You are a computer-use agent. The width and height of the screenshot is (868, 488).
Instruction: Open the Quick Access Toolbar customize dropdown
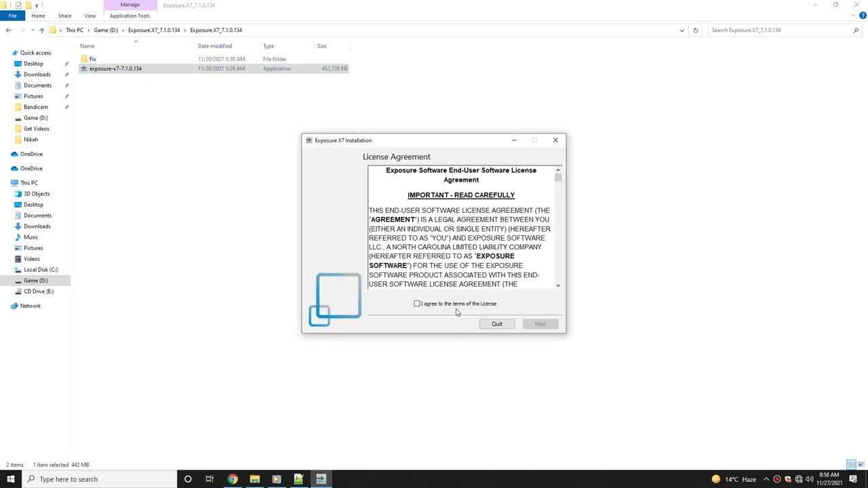[37, 5]
